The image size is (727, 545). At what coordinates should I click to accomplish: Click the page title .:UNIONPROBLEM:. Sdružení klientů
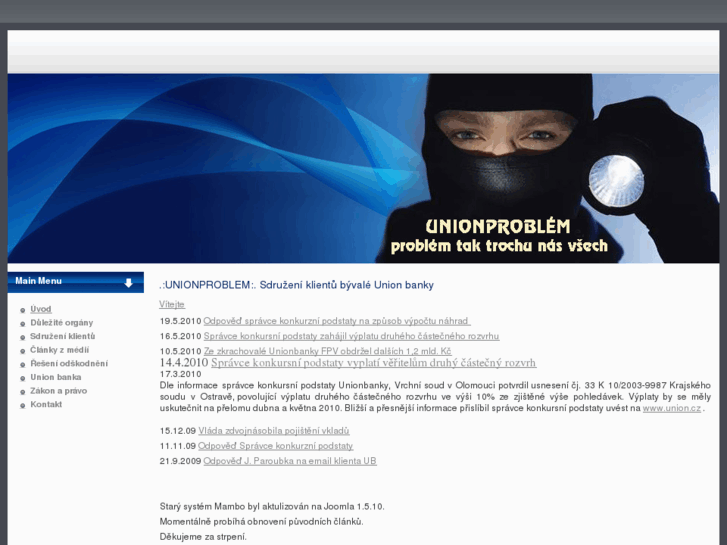(296, 285)
